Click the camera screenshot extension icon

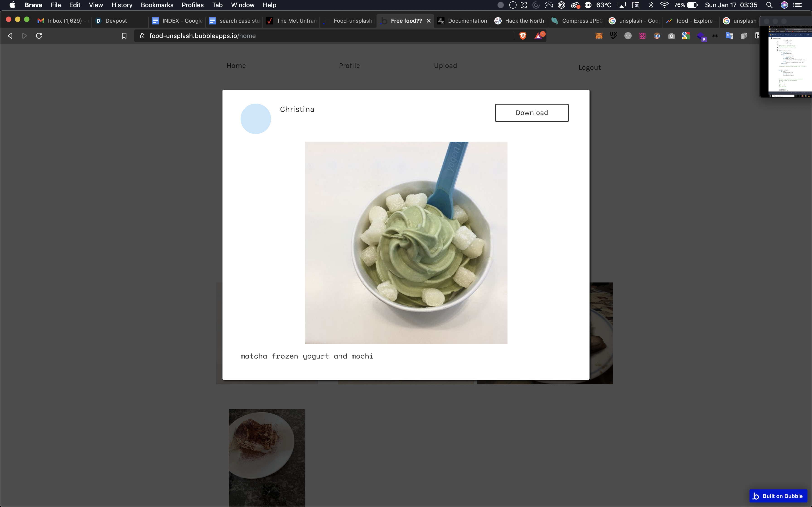coord(671,36)
